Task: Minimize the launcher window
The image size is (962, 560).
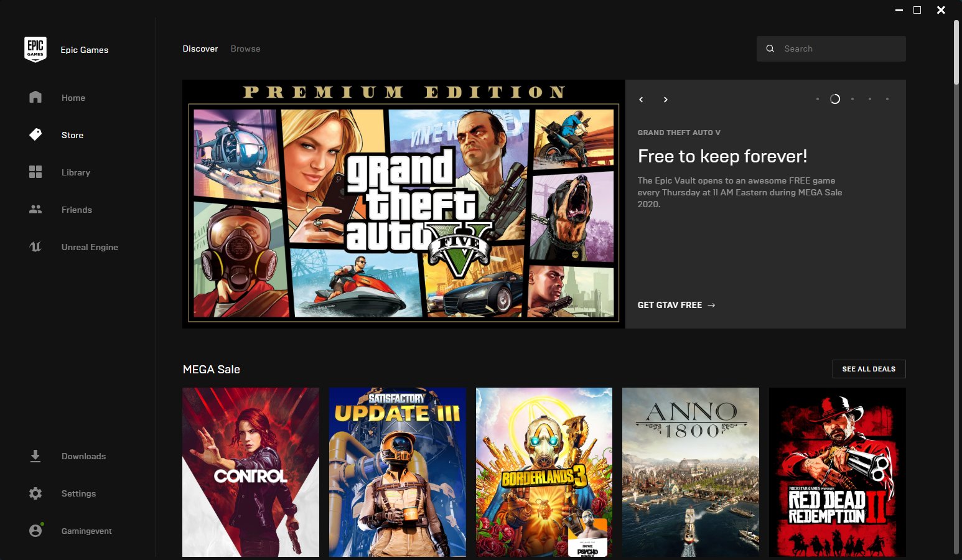Action: pyautogui.click(x=899, y=10)
